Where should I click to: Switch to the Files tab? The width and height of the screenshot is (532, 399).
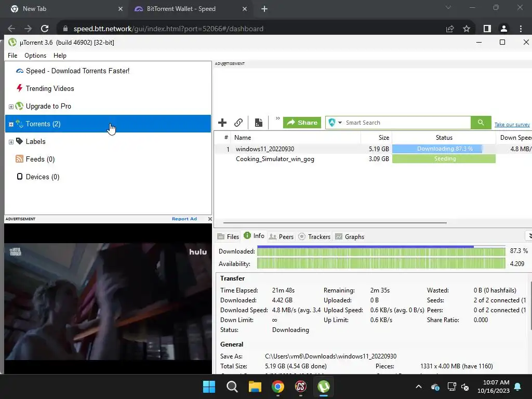tap(229, 237)
